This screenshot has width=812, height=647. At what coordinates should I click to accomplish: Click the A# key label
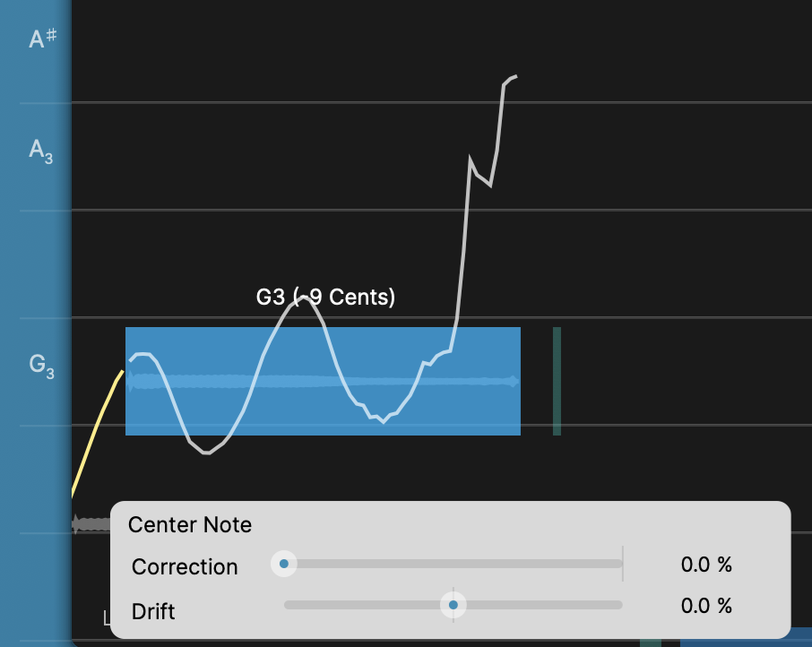43,39
